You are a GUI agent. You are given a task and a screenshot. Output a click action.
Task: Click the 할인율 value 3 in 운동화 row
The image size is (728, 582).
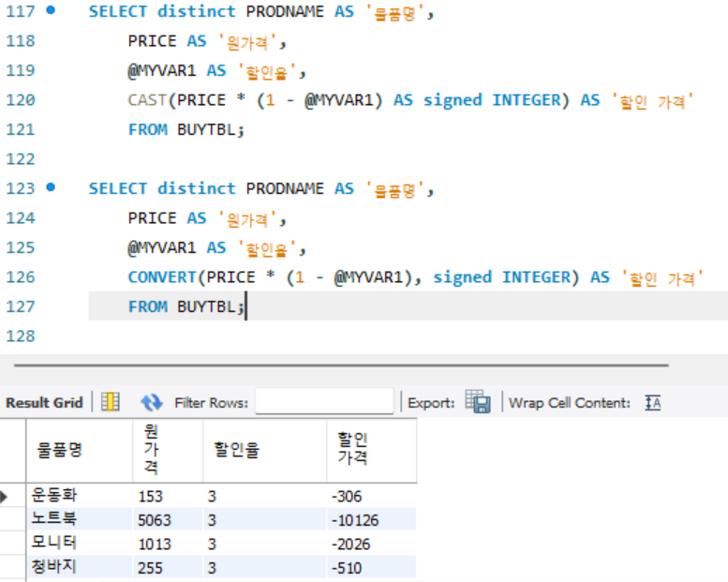(264, 496)
